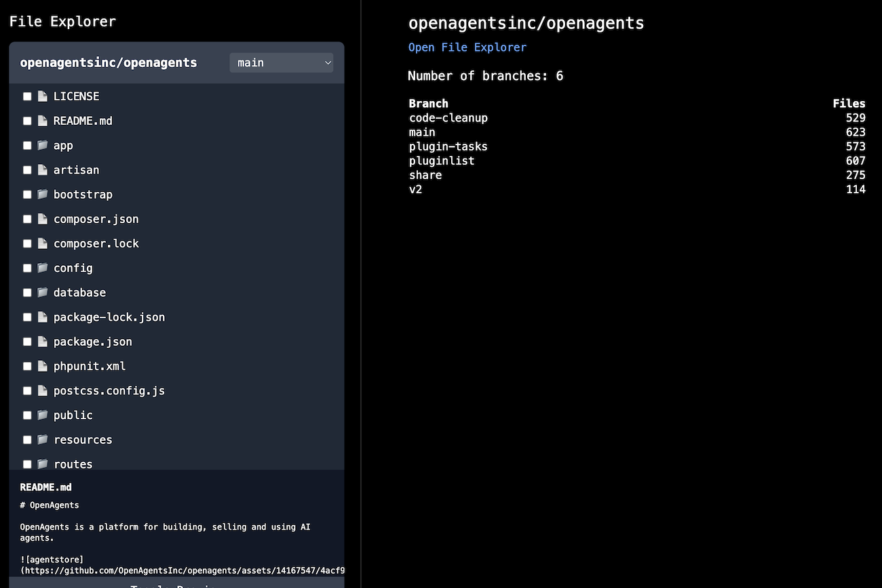882x588 pixels.
Task: Tick the checkbox next to artisan
Action: [x=27, y=170]
